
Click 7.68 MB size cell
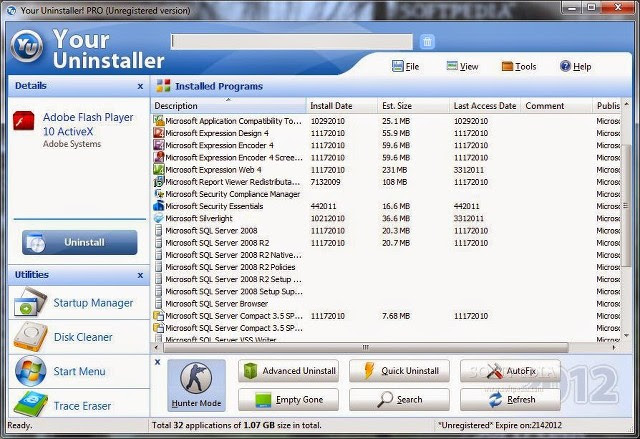tap(396, 316)
